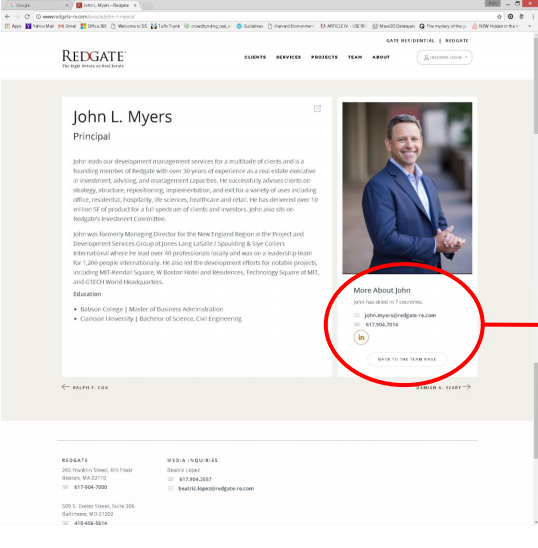Open the About menu item

click(381, 57)
